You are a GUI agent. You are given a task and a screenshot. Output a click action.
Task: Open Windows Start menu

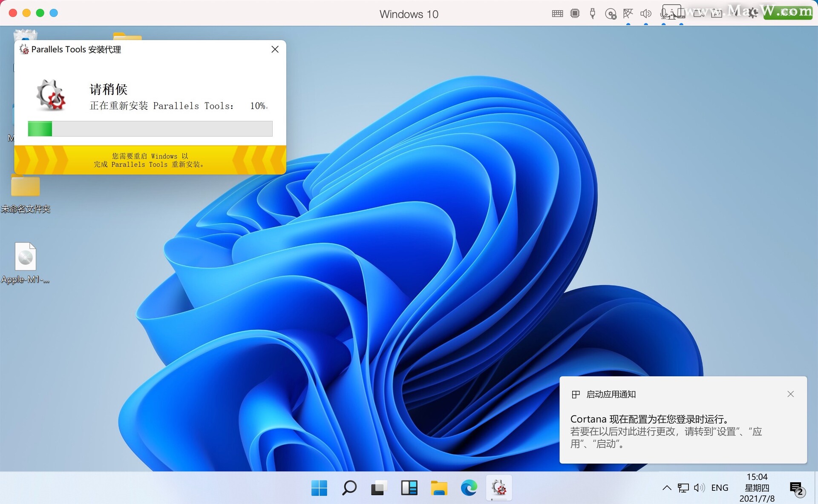(x=319, y=488)
